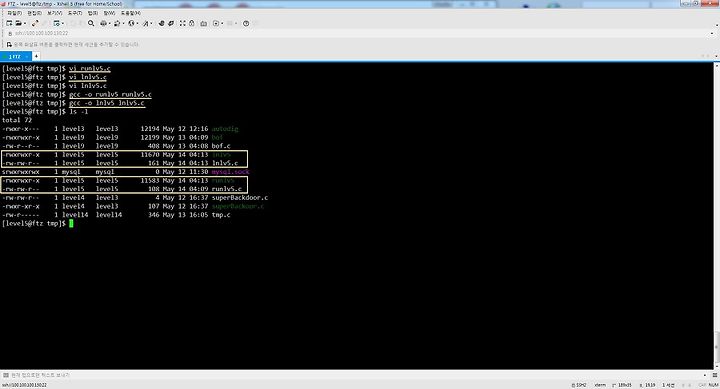Click the Font toolbar icon
Viewport: 720px width, 389px height.
click(146, 23)
